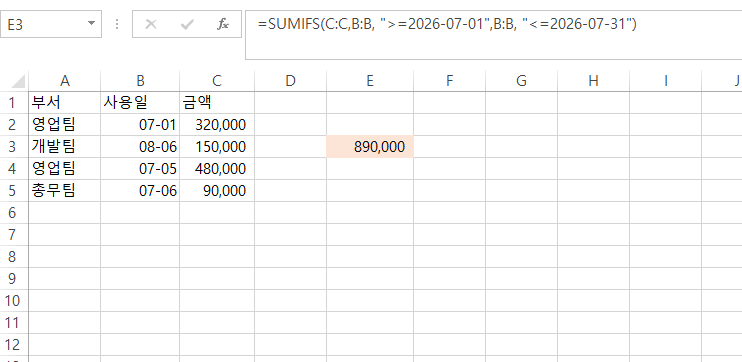Select column I header
The image size is (742, 362).
pos(665,81)
